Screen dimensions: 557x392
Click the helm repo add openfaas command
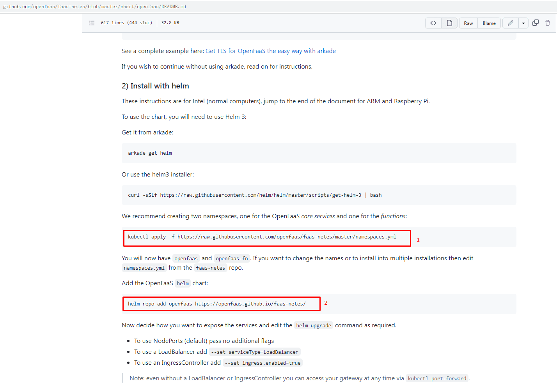click(217, 304)
